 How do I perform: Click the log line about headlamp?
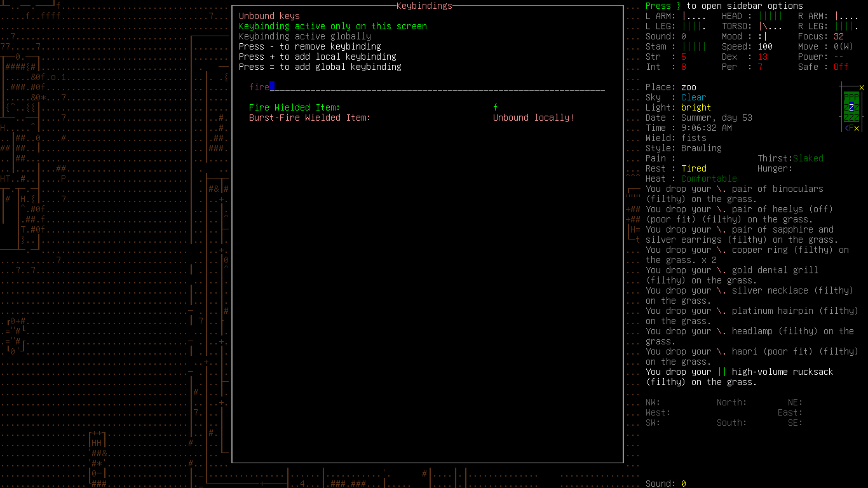pyautogui.click(x=750, y=336)
